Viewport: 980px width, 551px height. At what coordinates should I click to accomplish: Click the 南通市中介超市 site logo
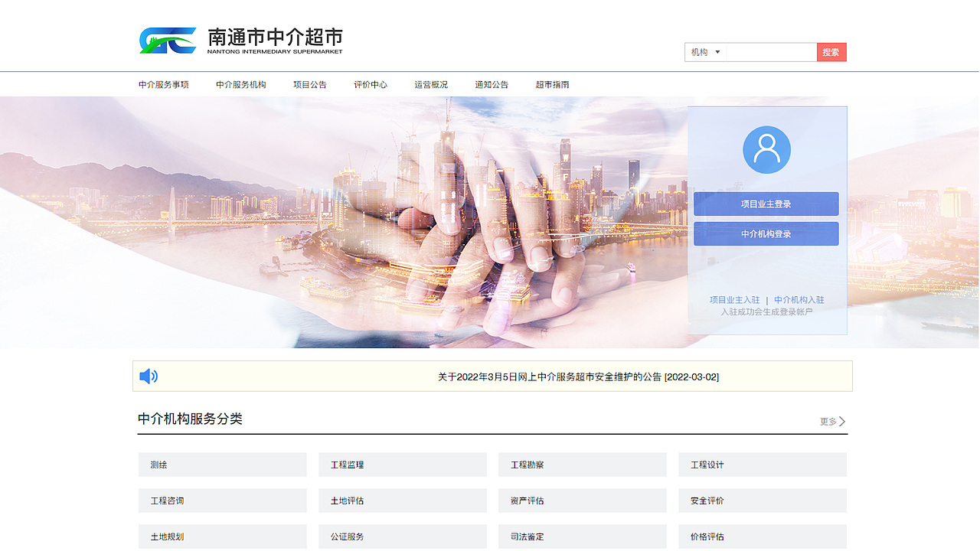(237, 40)
